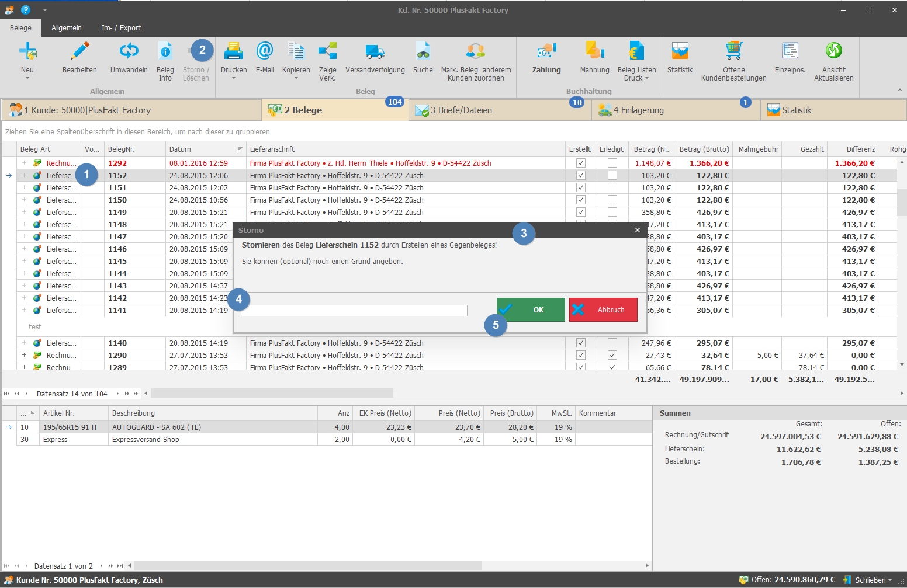Sort by Betrag (Brutto) column header

coord(704,149)
